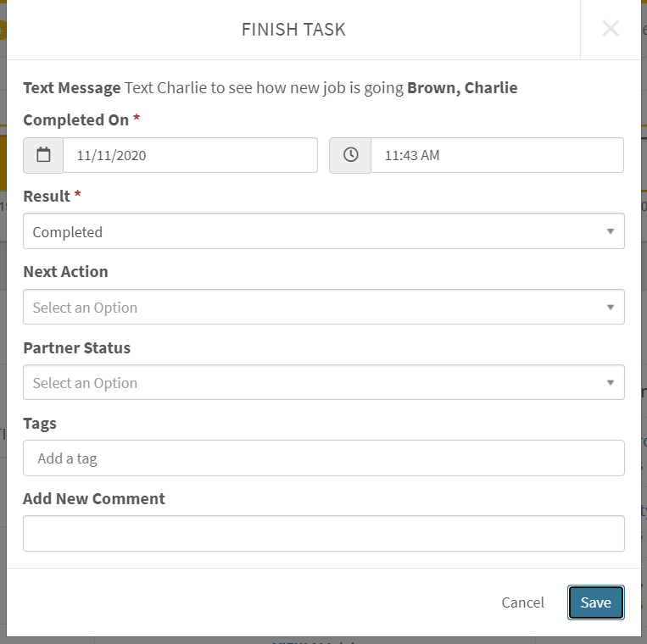This screenshot has height=644, width=647.
Task: Click the Add New Comment text box
Action: pos(323,533)
